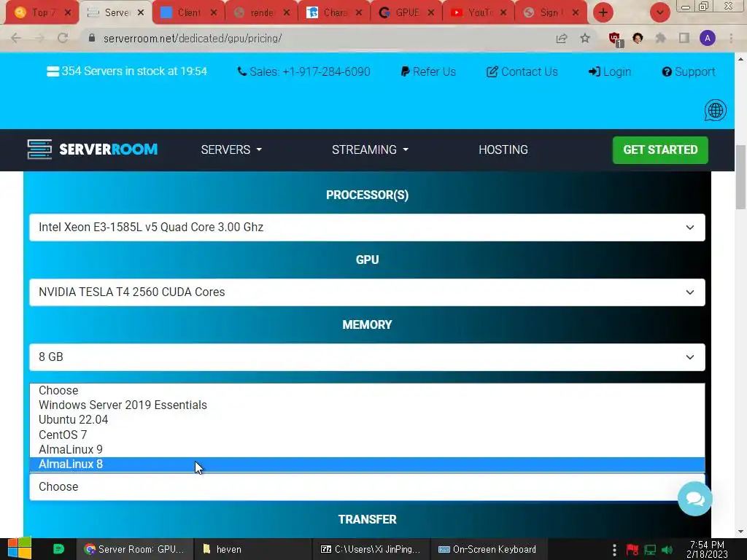This screenshot has height=560, width=747.
Task: Click the volume speaker tray icon
Action: point(667,550)
